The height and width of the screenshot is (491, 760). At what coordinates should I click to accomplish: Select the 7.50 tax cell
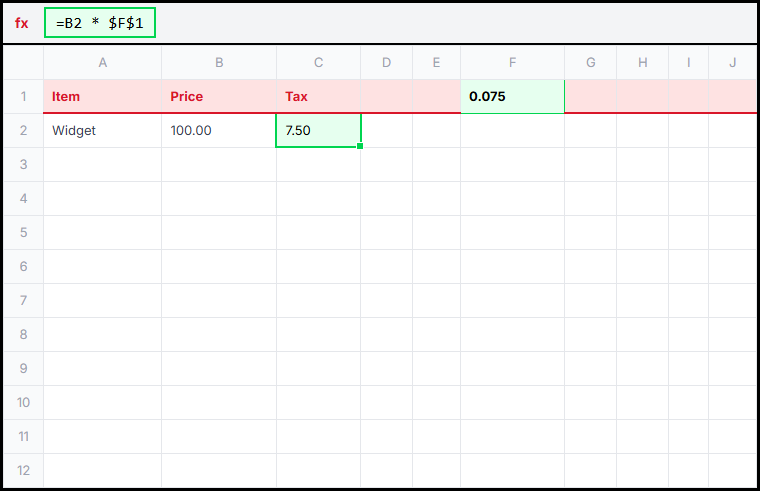click(x=318, y=131)
